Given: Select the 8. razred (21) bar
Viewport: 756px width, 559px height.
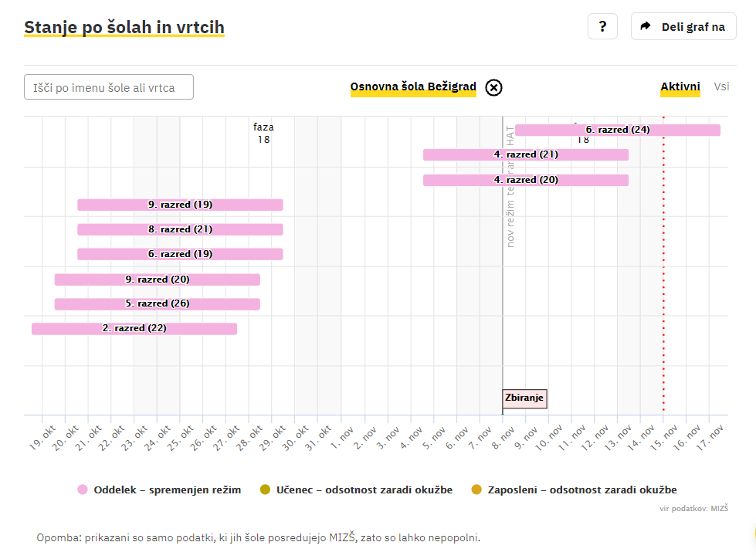Looking at the screenshot, I should (x=180, y=229).
